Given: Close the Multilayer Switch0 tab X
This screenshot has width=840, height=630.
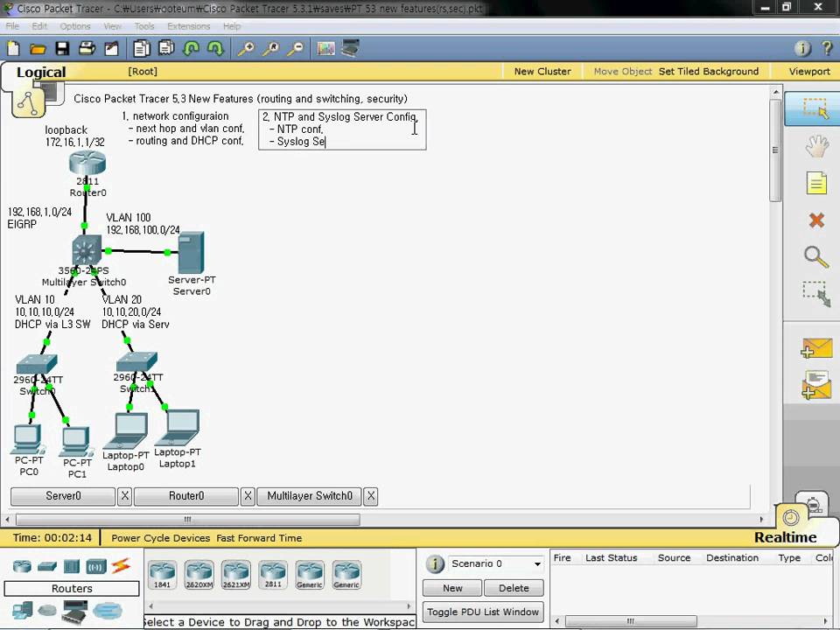Looking at the screenshot, I should tap(371, 496).
